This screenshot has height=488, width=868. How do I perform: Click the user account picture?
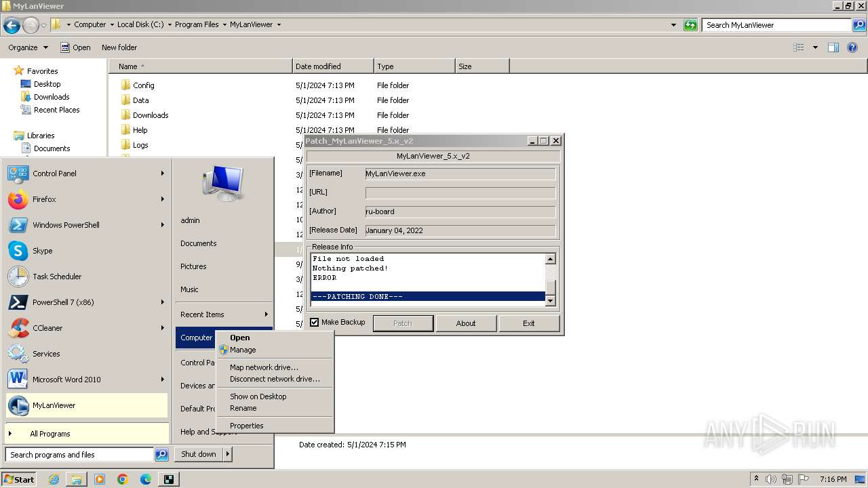(223, 183)
